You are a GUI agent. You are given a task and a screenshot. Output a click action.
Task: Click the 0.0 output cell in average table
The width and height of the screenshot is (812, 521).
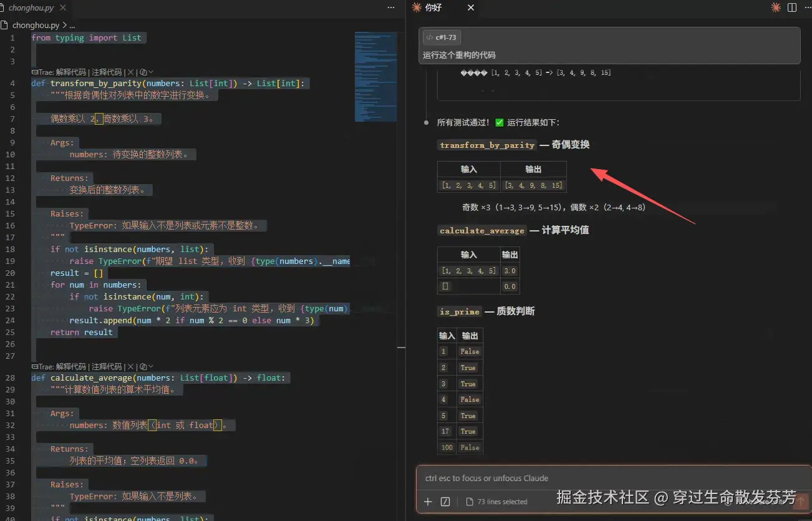click(x=510, y=286)
